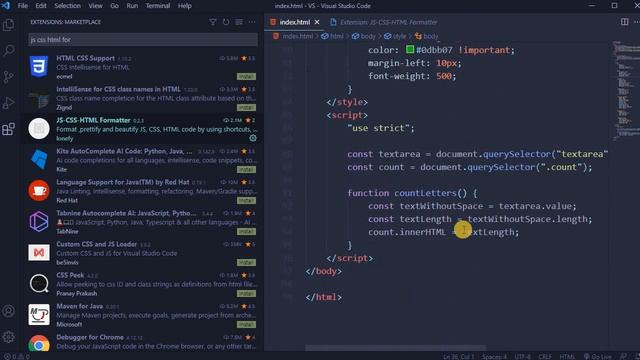Image resolution: width=640 pixels, height=360 pixels.
Task: Open color picker swatch for #0dbb07
Action: pos(410,49)
